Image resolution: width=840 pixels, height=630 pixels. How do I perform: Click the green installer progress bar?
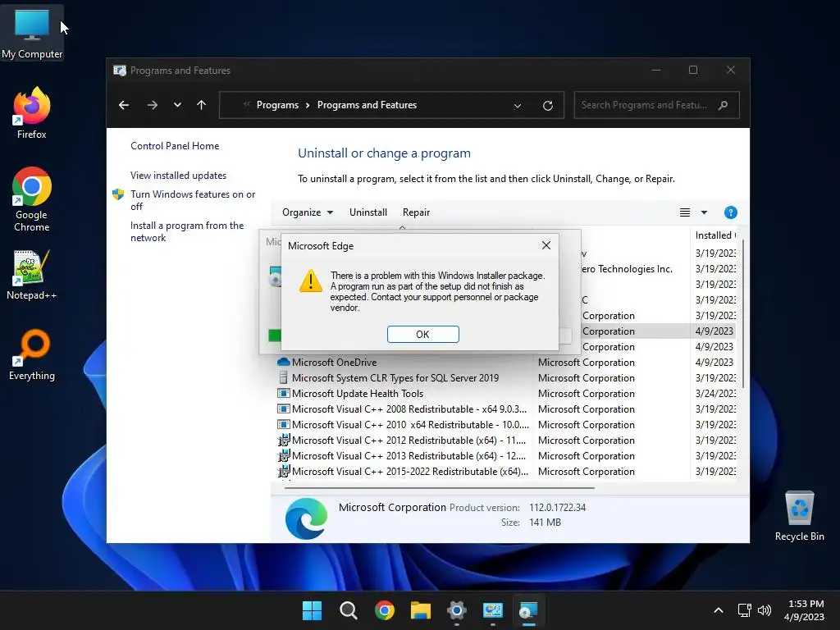[x=274, y=336]
